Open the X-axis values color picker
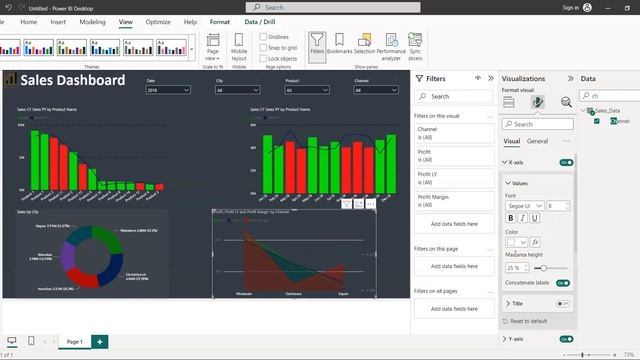The image size is (640, 360). (x=516, y=242)
